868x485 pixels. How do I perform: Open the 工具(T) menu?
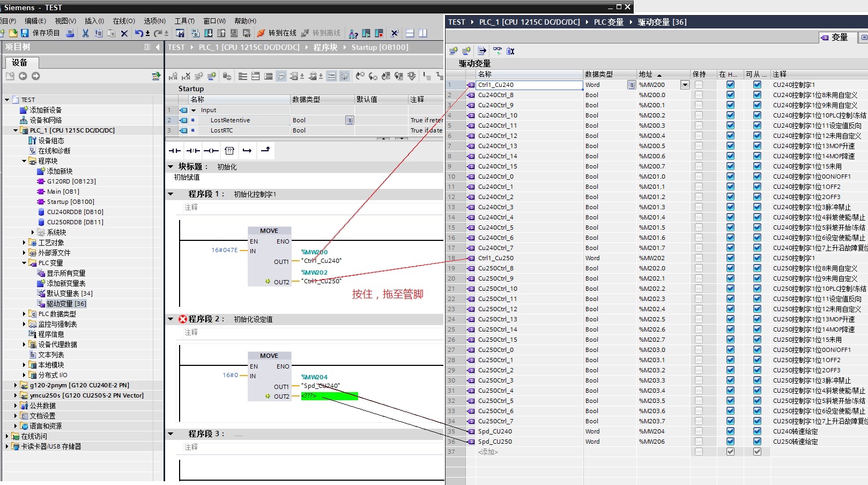[x=184, y=21]
